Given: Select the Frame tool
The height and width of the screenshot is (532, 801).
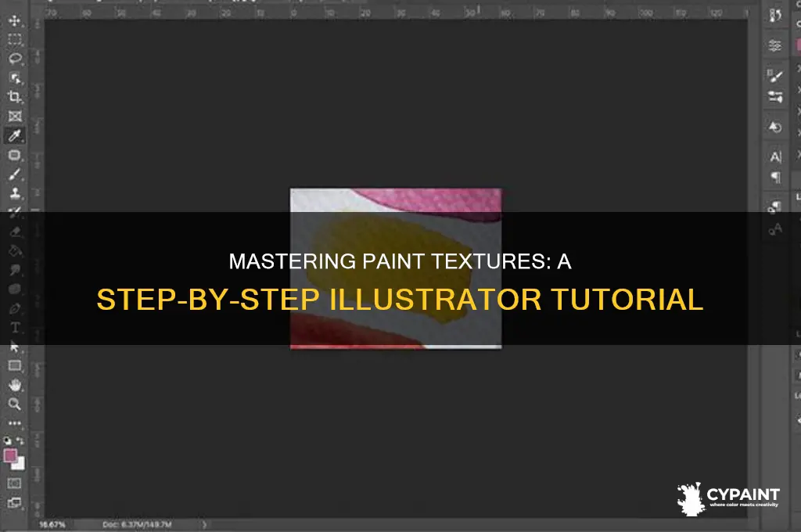Looking at the screenshot, I should 14,116.
